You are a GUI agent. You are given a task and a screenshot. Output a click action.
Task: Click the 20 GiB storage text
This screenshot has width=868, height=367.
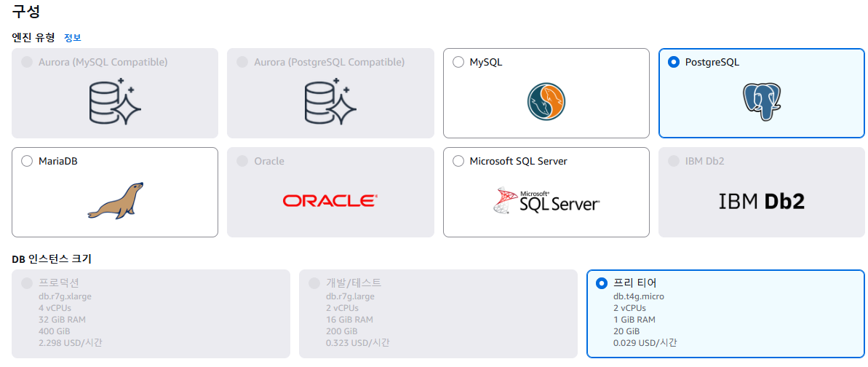coord(626,331)
